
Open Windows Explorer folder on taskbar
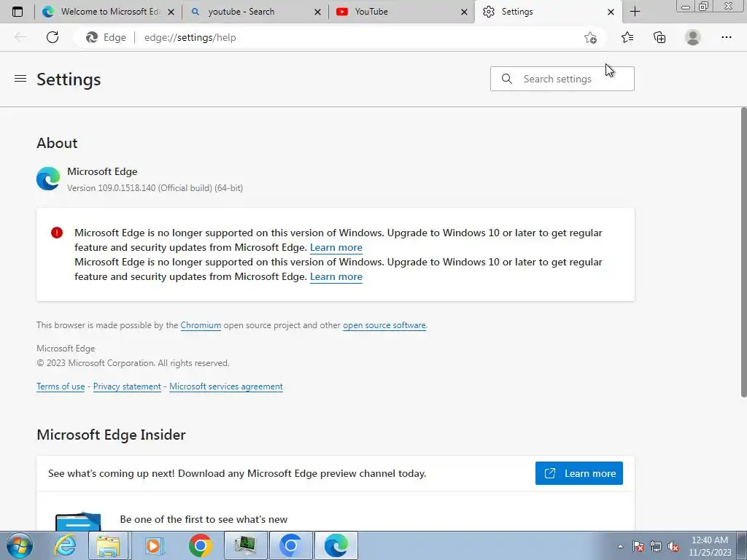pos(108,545)
